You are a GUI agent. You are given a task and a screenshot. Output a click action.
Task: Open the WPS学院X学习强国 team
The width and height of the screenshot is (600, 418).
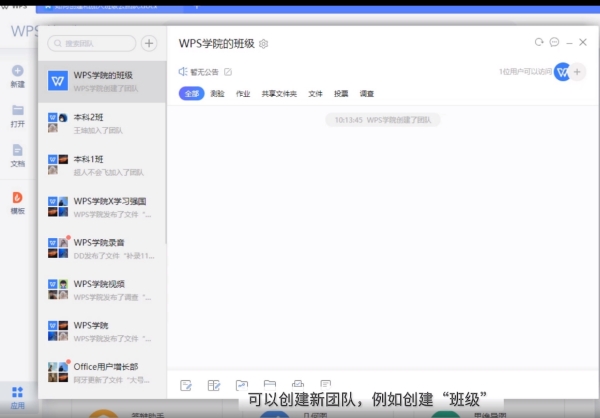click(102, 207)
